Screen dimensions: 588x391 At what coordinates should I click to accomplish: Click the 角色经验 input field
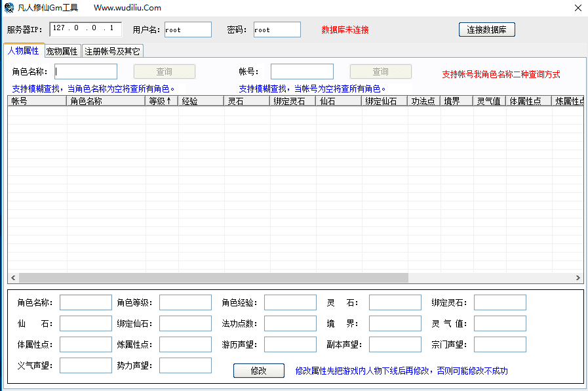pos(290,302)
